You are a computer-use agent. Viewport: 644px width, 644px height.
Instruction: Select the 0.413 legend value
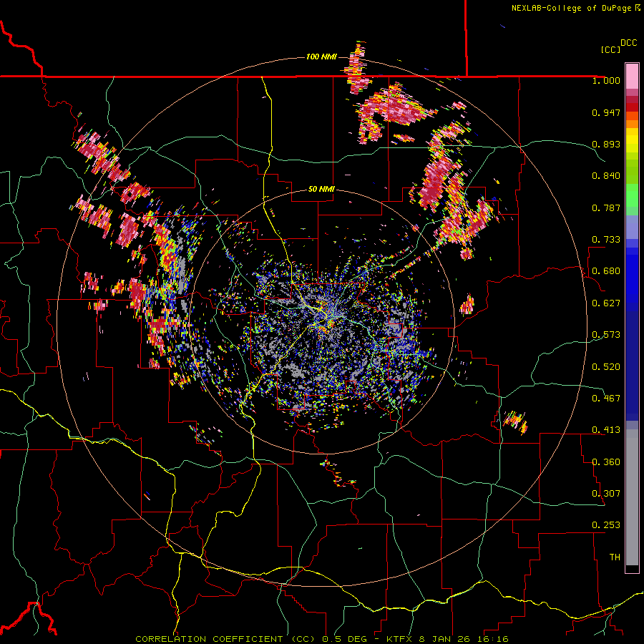(x=606, y=430)
